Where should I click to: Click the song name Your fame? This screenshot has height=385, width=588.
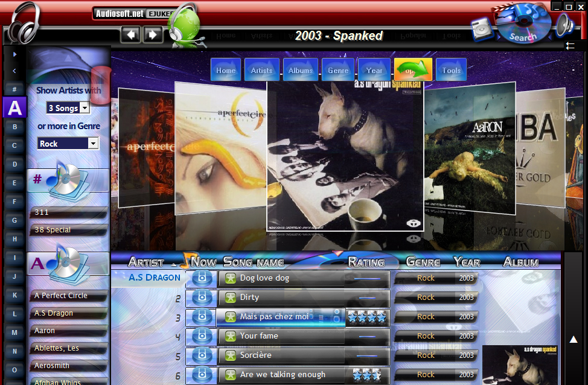coord(259,336)
